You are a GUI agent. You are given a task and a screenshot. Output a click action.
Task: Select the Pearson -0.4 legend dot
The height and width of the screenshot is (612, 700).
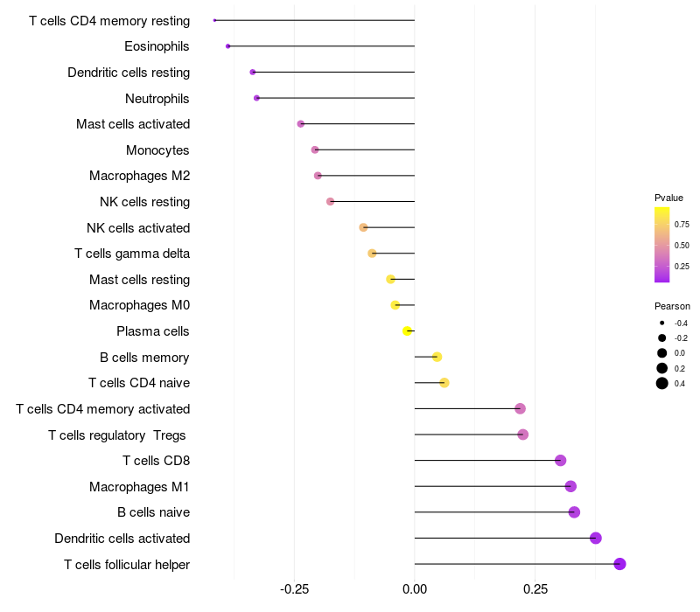click(661, 323)
